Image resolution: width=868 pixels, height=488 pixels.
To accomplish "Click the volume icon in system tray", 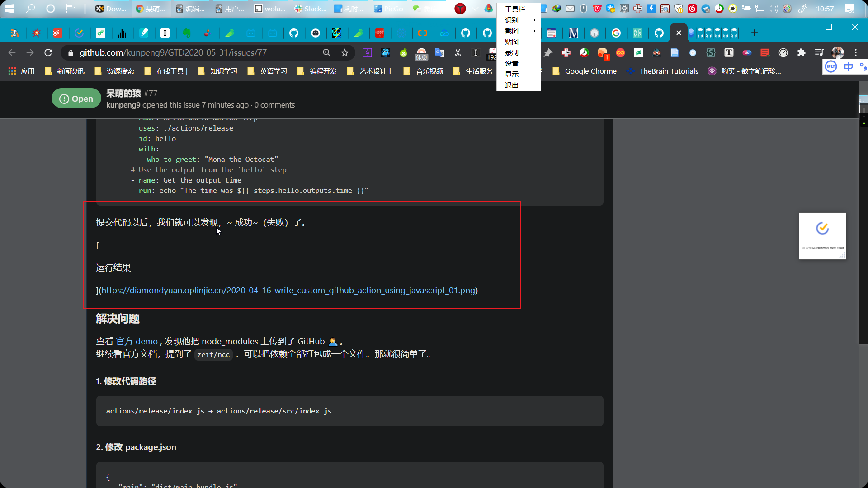I will [773, 9].
